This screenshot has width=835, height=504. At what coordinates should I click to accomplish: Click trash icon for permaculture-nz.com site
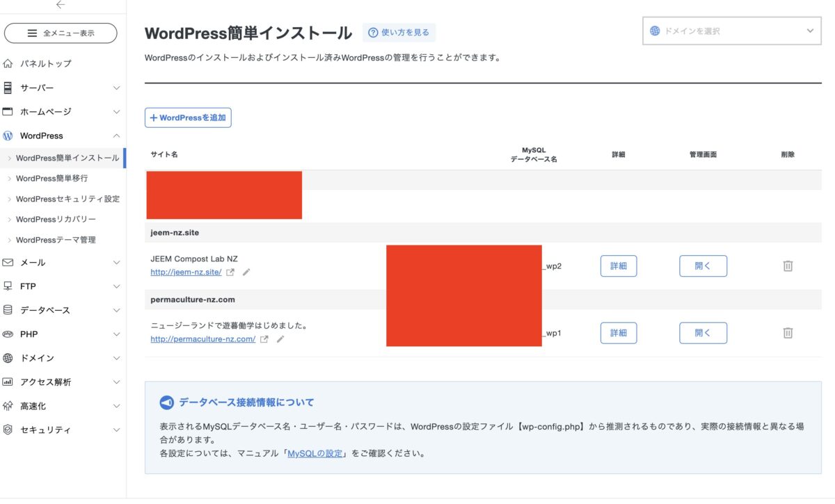788,333
